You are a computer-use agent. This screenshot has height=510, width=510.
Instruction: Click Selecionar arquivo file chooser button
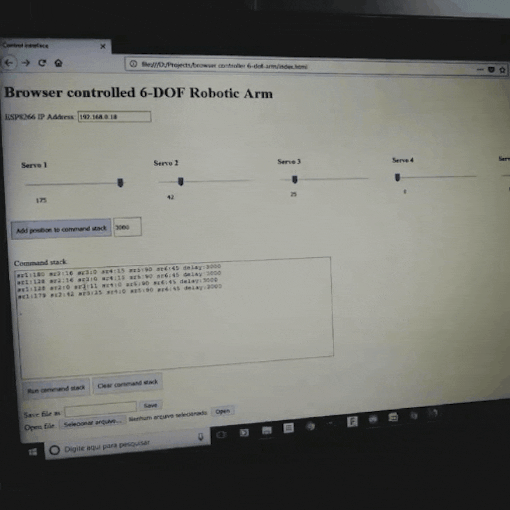pyautogui.click(x=92, y=423)
